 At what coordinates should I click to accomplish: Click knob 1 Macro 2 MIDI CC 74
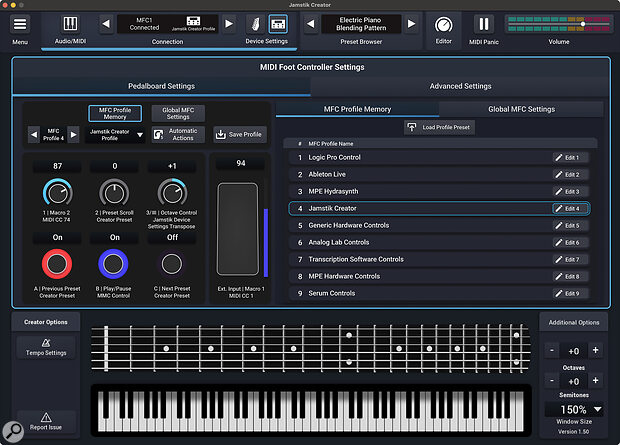57,193
